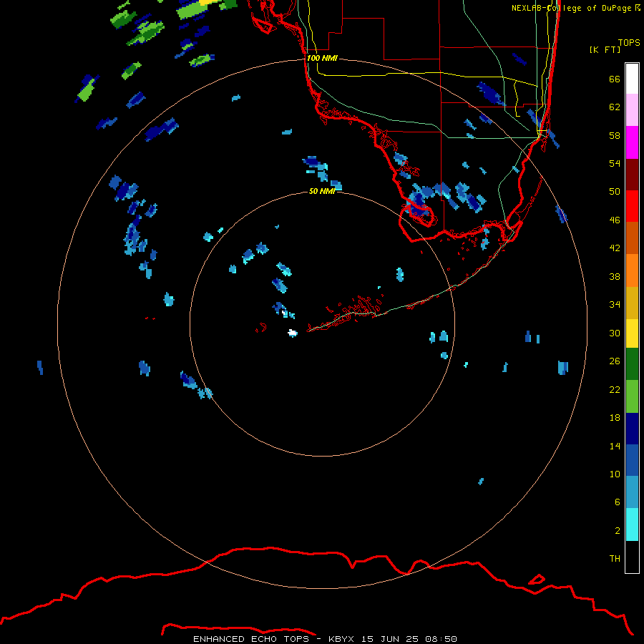The height and width of the screenshot is (644, 644).
Task: Click the 08:50 timestamp in footer
Action: [441, 639]
